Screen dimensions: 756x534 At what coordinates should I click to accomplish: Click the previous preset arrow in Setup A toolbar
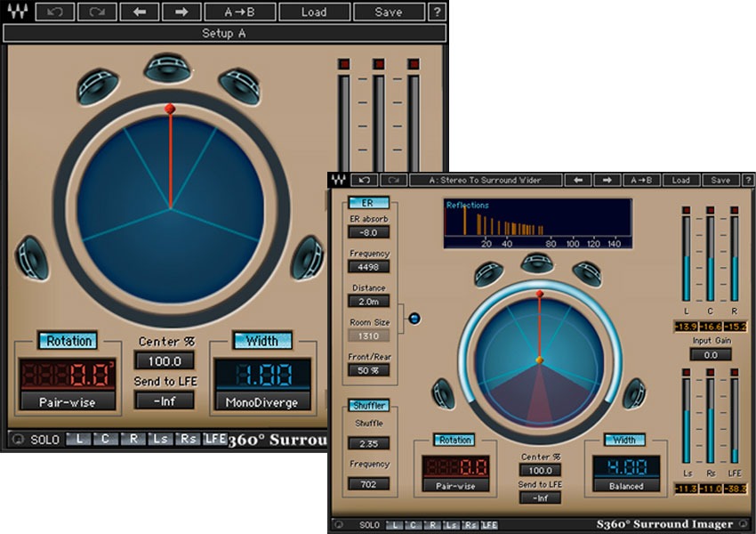tap(140, 12)
